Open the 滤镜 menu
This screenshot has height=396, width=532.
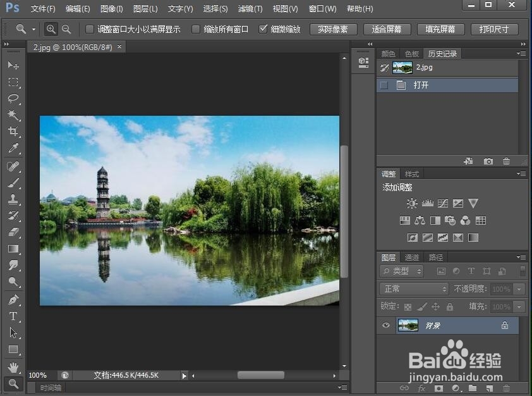[x=250, y=8]
